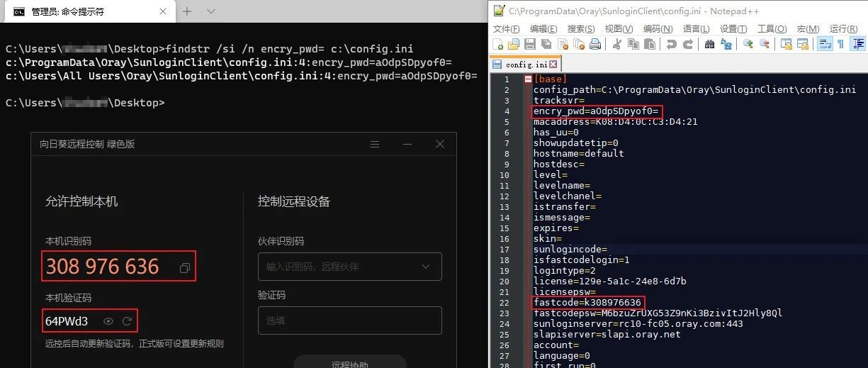Screen dimensions: 868x368
Task: Toggle synchronized vertical scrolling icon
Action: [786, 44]
